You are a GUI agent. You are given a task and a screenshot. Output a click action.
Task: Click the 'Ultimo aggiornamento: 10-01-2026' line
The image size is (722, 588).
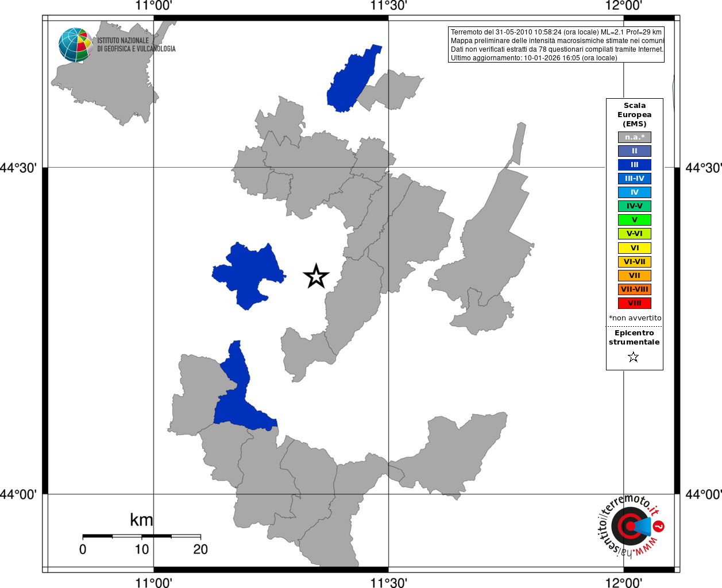pos(534,58)
